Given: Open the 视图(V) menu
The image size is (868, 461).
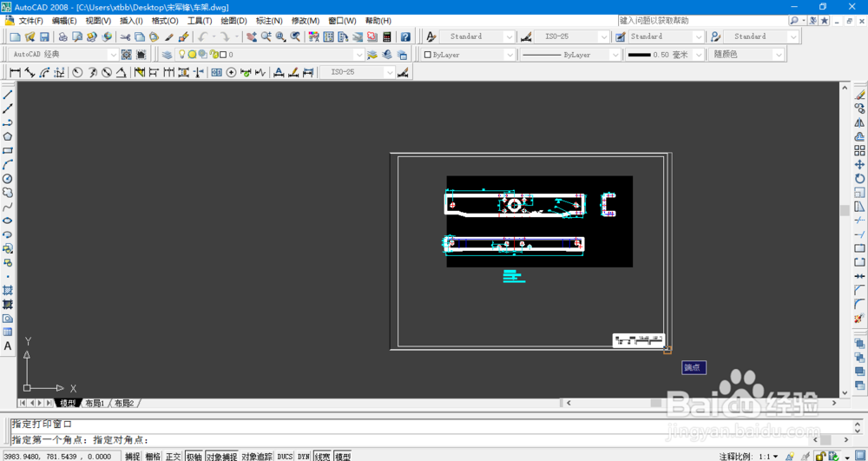Looking at the screenshot, I should coord(98,21).
